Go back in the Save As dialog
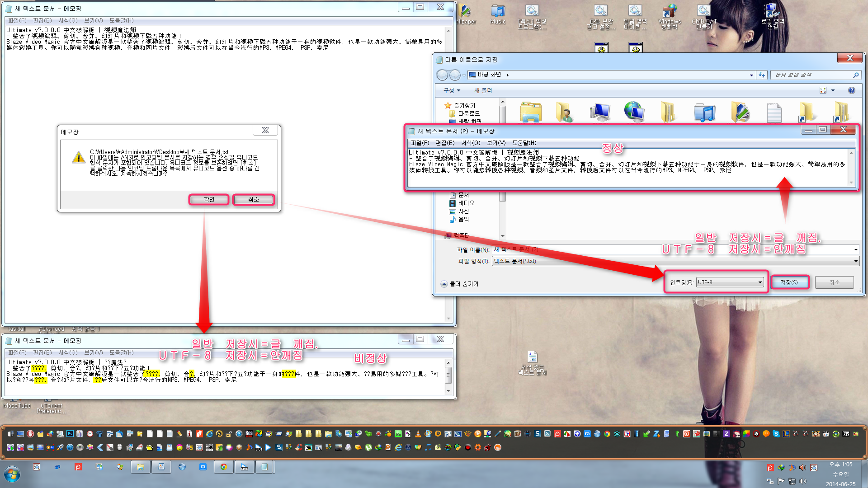This screenshot has width=868, height=488. 442,75
